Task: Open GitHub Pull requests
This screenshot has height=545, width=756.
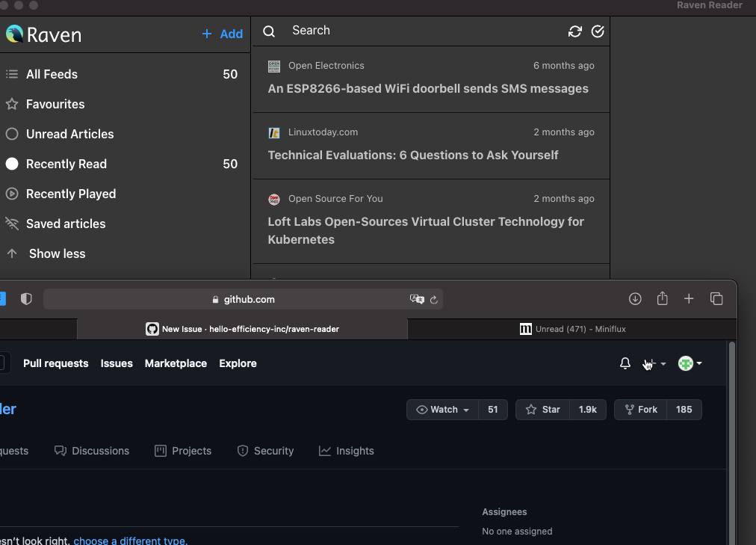Action: [x=56, y=363]
